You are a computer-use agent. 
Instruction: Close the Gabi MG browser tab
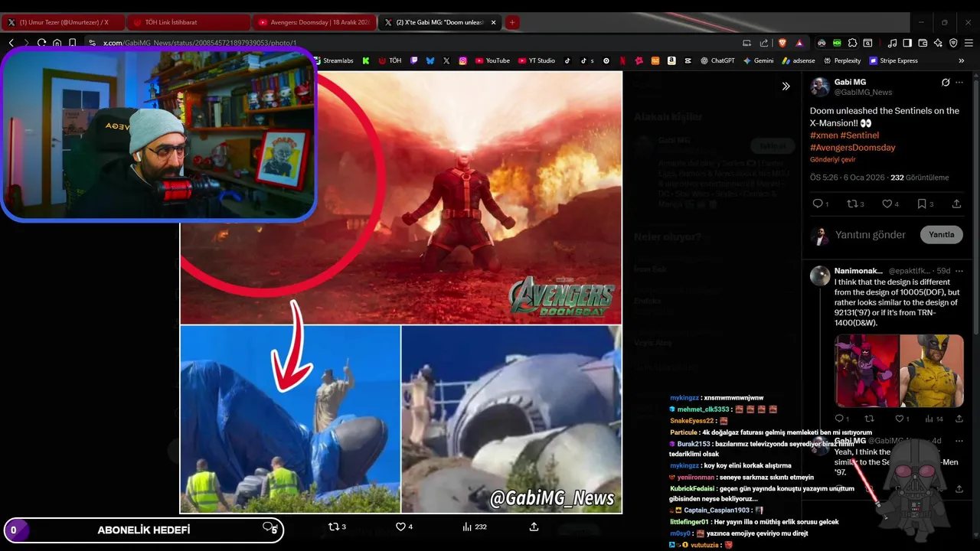pyautogui.click(x=493, y=23)
